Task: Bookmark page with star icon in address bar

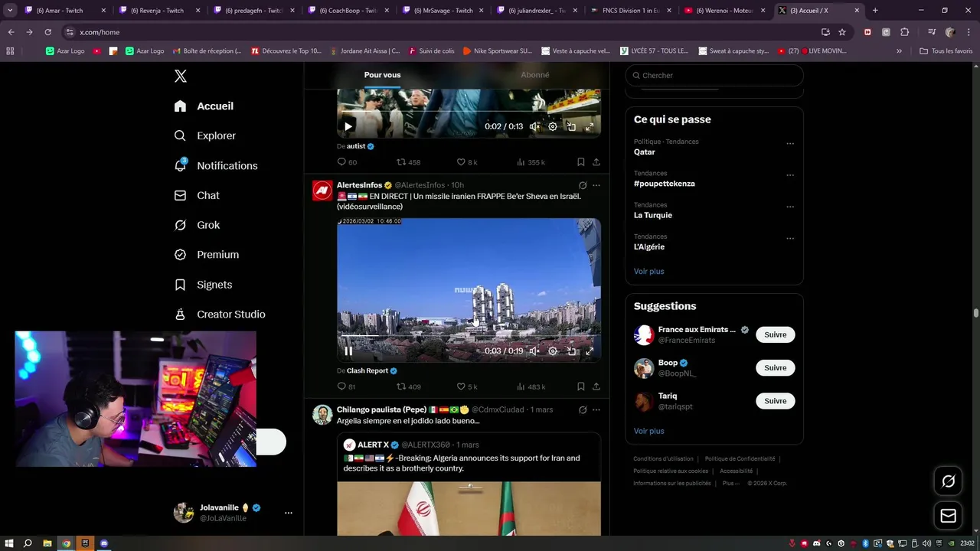Action: coord(842,32)
